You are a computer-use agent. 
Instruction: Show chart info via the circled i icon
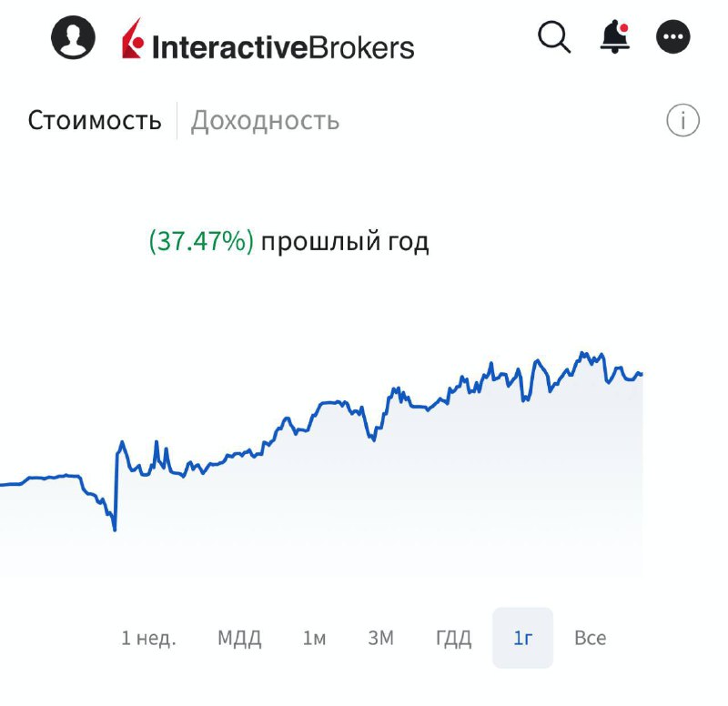tap(682, 120)
